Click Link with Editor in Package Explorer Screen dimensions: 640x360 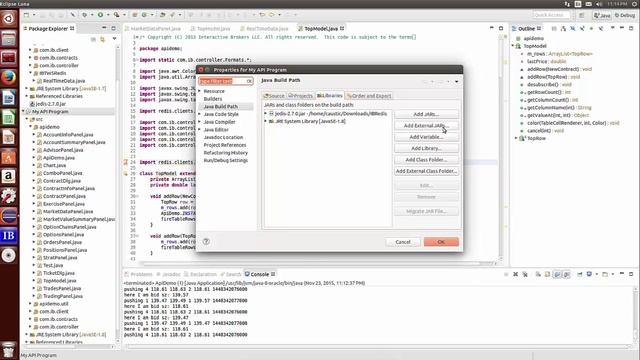coord(102,39)
